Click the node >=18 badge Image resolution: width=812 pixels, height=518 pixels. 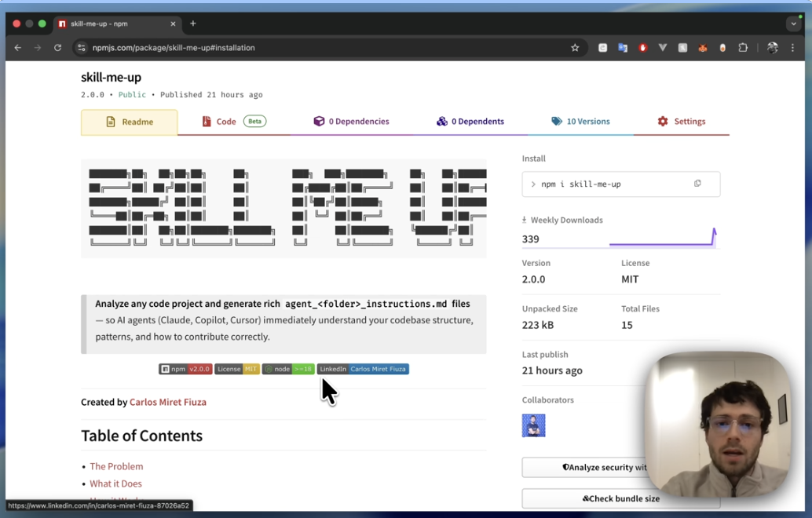(288, 369)
